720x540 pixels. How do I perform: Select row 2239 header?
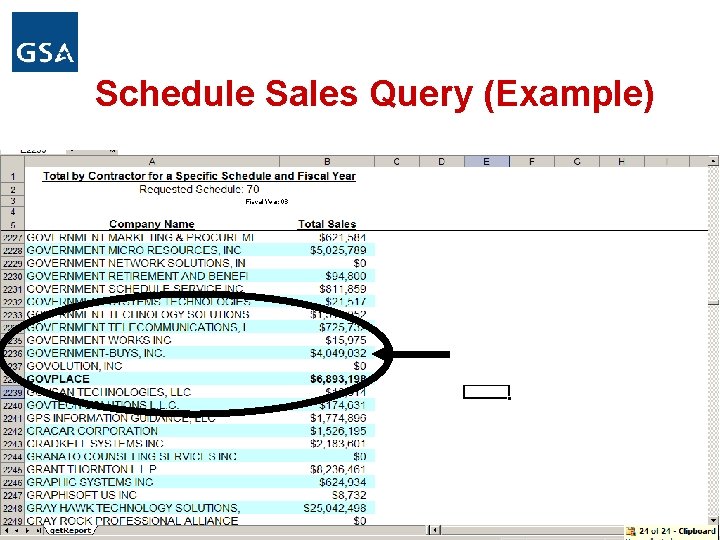point(12,392)
